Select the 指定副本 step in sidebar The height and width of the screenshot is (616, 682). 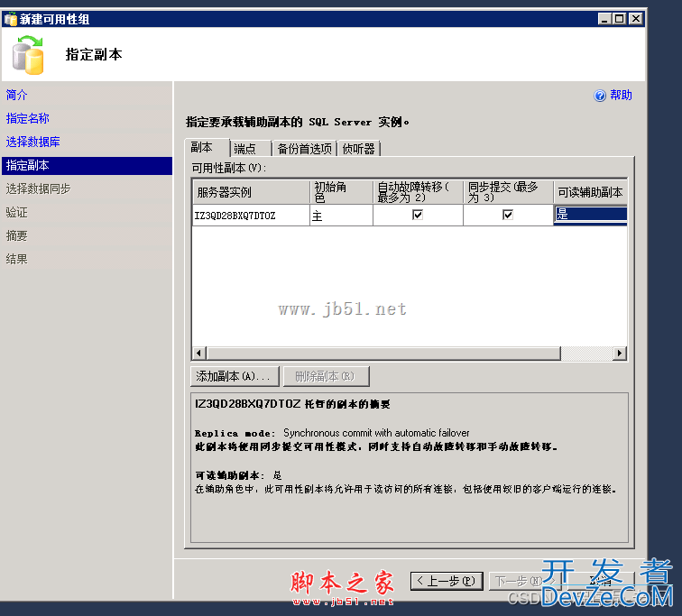(x=87, y=166)
